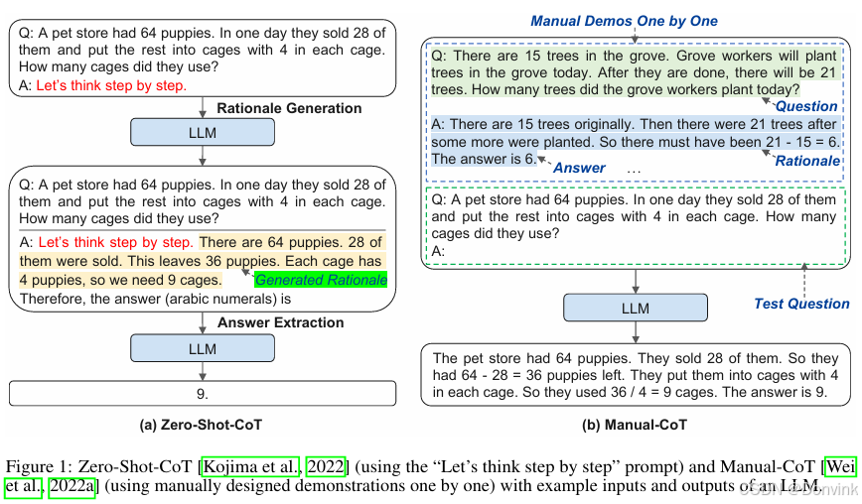Click the 'Generated Rationale' green label

click(x=321, y=280)
